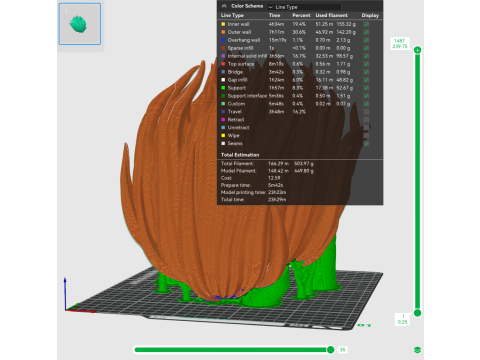Click the Top surface label
Viewport: 480px width, 360px height.
click(x=241, y=64)
